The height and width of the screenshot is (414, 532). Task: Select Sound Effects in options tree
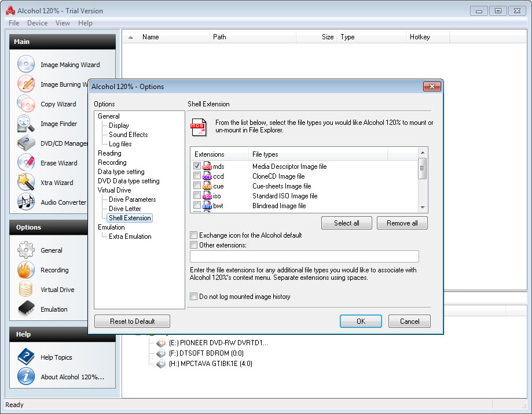pos(129,135)
